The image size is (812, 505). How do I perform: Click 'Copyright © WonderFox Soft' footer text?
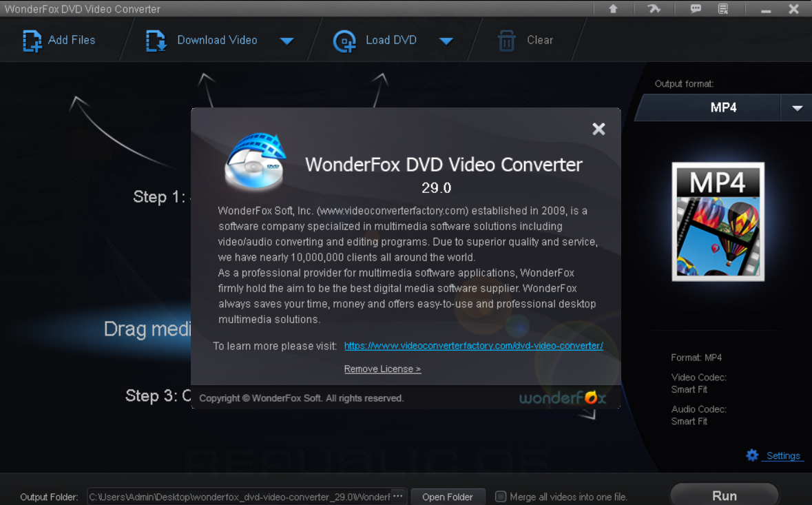tap(302, 398)
